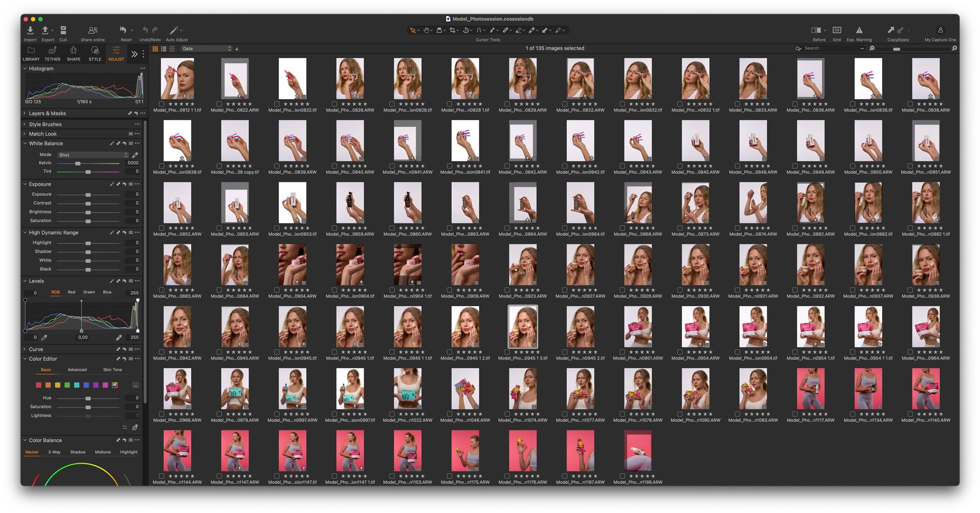The width and height of the screenshot is (980, 513).
Task: Select Green channel in Levels
Action: pyautogui.click(x=89, y=292)
